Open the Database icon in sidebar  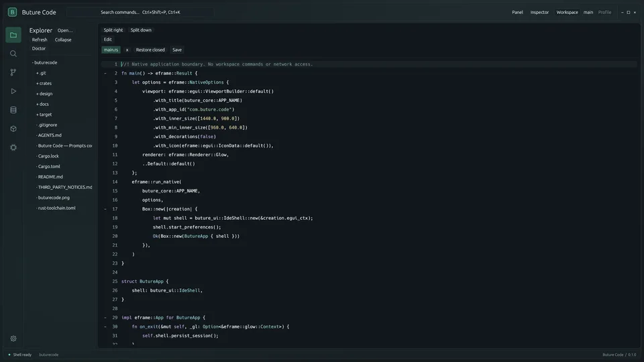coord(13,110)
